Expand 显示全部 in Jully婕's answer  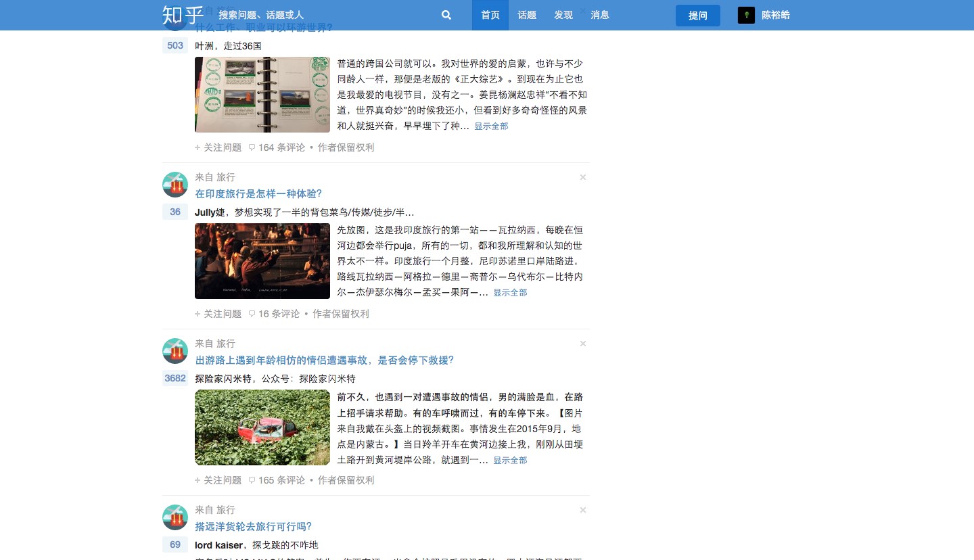(510, 293)
